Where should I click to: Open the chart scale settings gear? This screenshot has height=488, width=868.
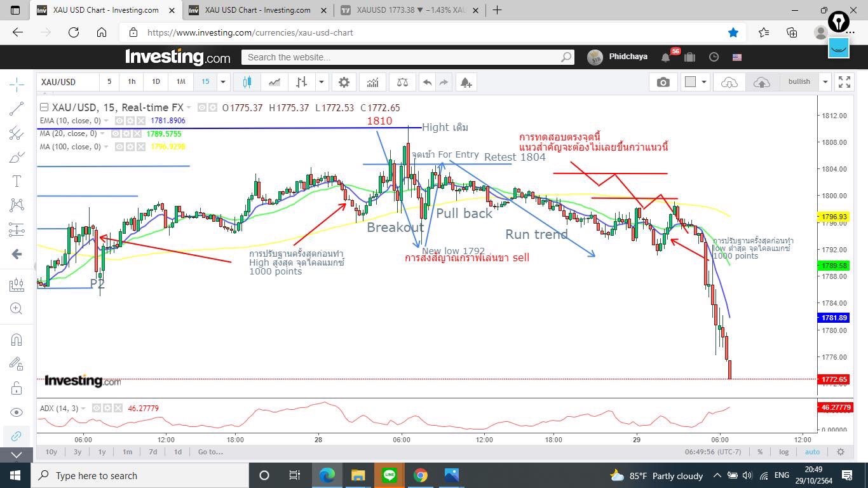[x=841, y=452]
